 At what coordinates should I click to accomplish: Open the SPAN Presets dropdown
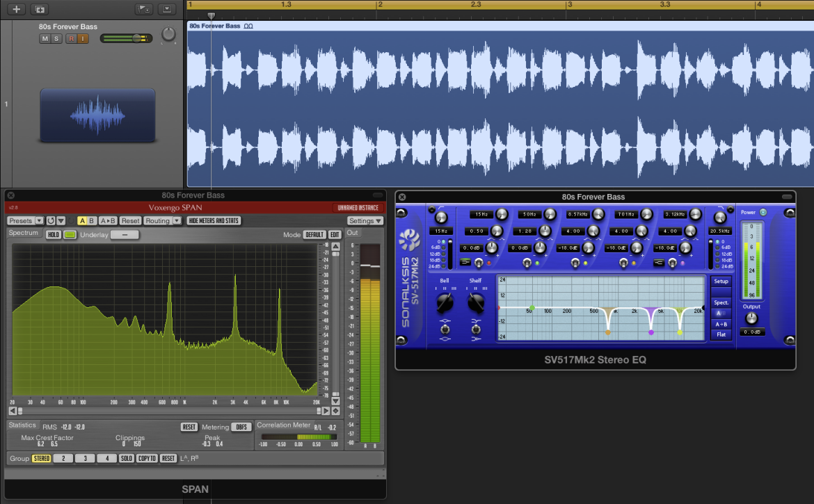(x=26, y=221)
